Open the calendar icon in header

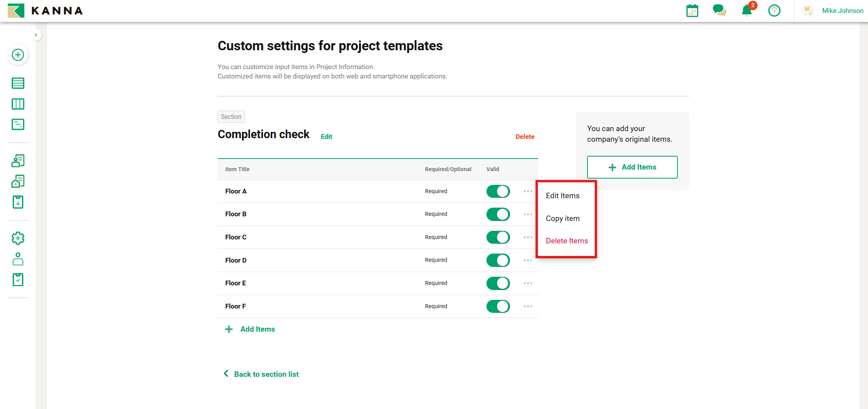(692, 11)
